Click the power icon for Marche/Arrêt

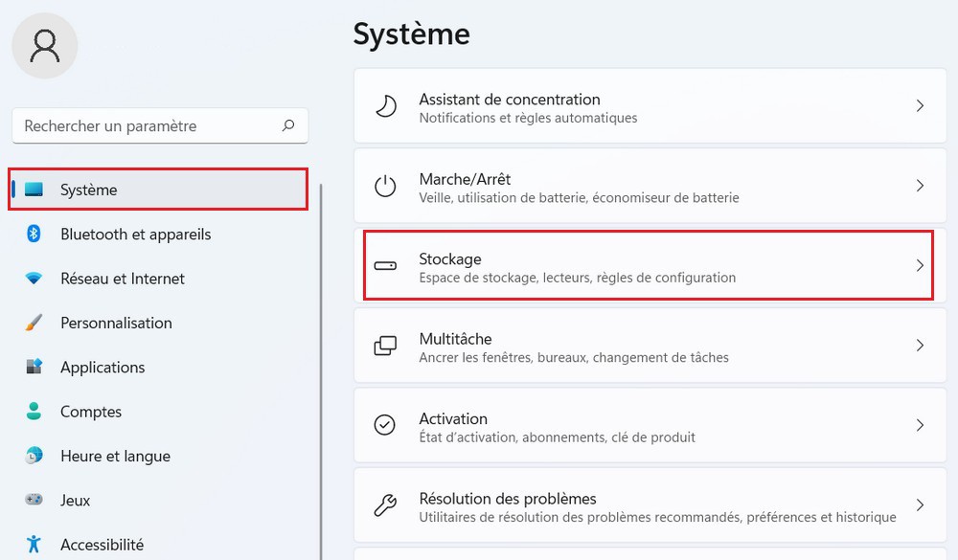[385, 186]
